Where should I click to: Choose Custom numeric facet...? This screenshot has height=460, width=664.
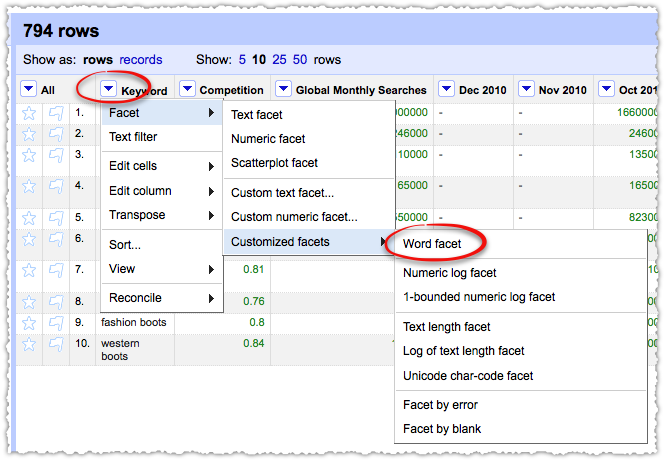coord(309,217)
